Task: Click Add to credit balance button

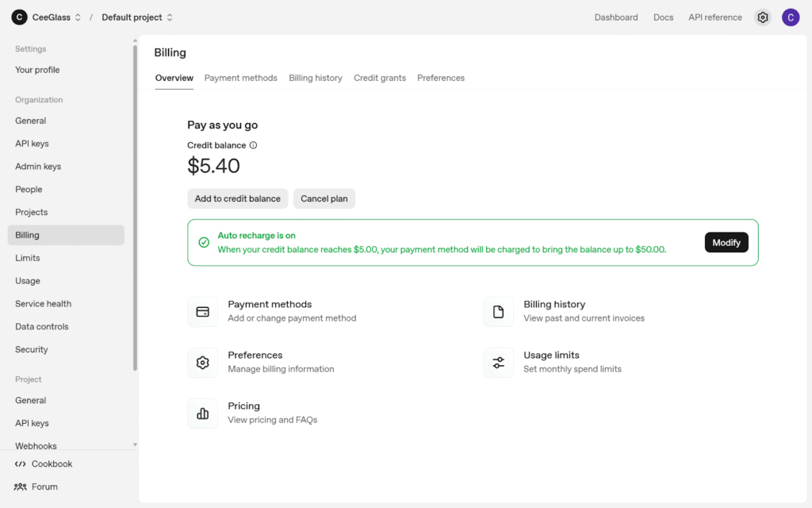Action: (x=237, y=198)
